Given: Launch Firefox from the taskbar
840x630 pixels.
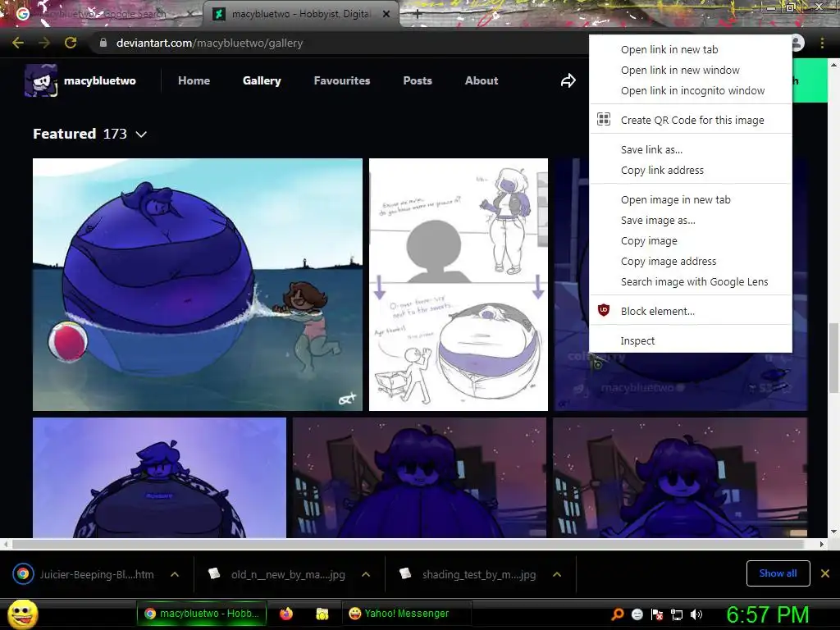Looking at the screenshot, I should [286, 614].
